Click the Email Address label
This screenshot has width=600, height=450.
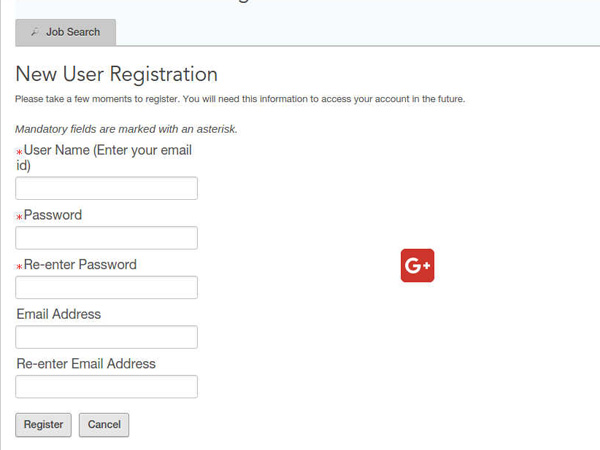[x=59, y=314]
